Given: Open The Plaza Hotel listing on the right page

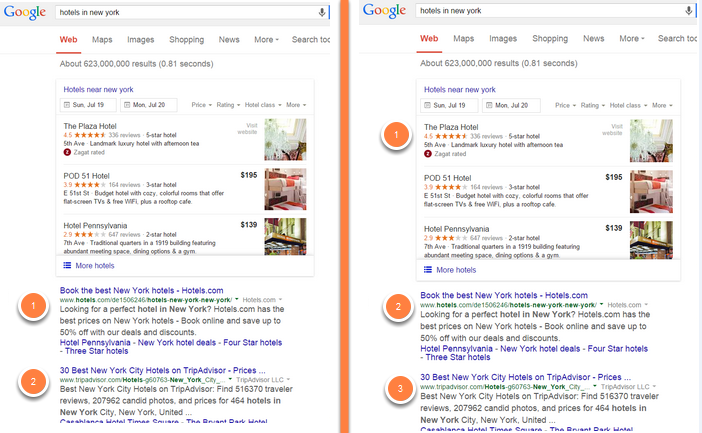Looking at the screenshot, I should (x=451, y=127).
